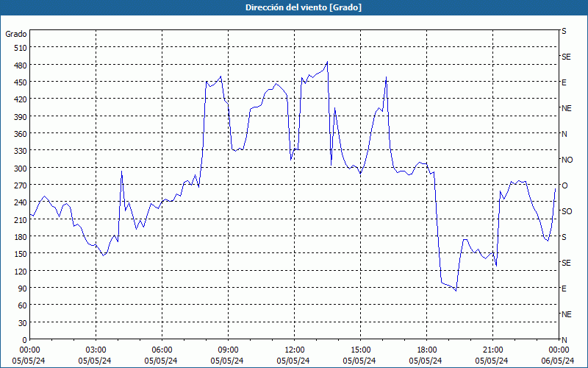Pick the 180 tick label on the left axis
Screen dimensions: 588x368
click(21, 237)
